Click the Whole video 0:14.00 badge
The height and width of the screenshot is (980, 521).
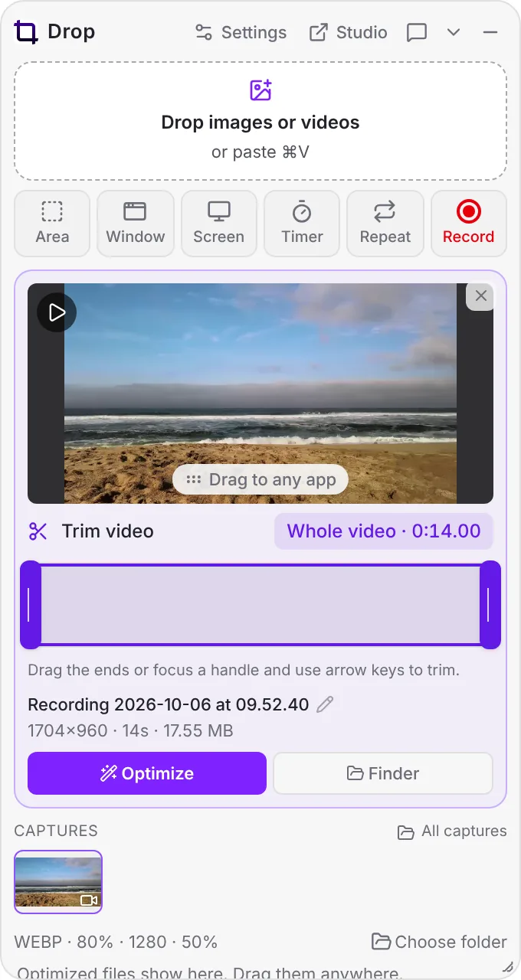click(384, 531)
